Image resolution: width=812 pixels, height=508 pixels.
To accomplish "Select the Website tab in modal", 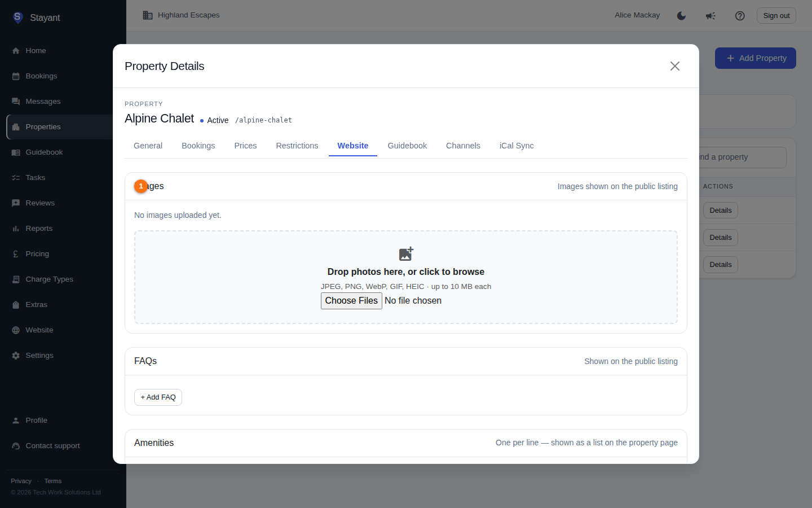I will pyautogui.click(x=353, y=146).
